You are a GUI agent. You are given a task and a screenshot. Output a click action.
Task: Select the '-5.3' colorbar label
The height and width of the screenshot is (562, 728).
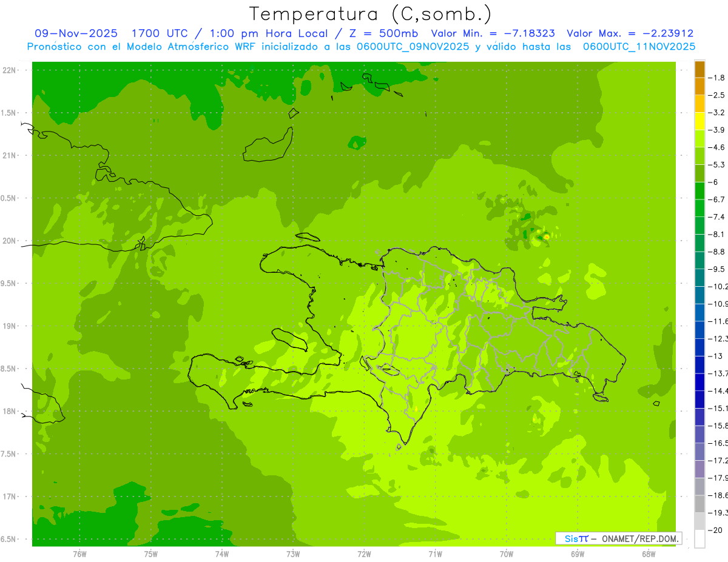coord(716,165)
